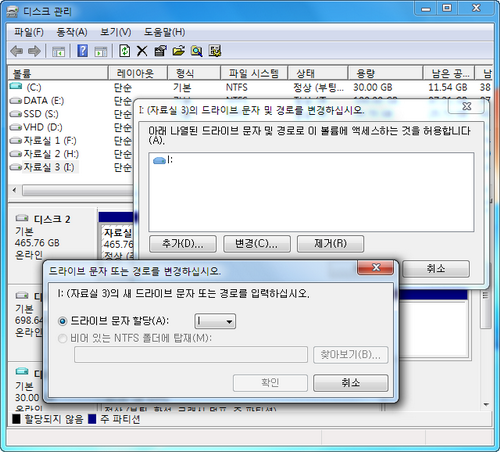
Task: Select the 자료실 2 (H:) volume icon
Action: click(16, 154)
